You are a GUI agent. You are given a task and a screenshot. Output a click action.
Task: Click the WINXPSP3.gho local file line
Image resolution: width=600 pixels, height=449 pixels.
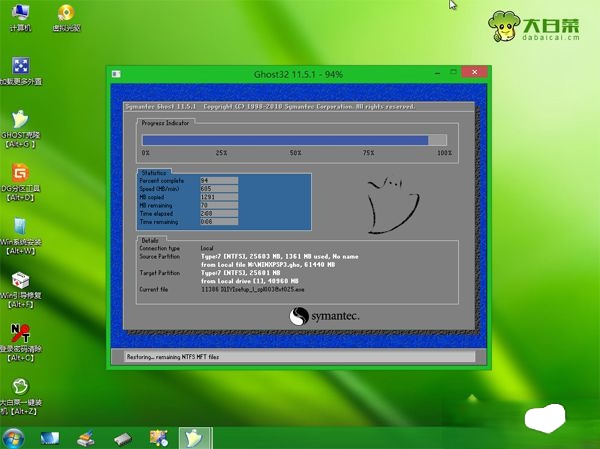click(268, 265)
